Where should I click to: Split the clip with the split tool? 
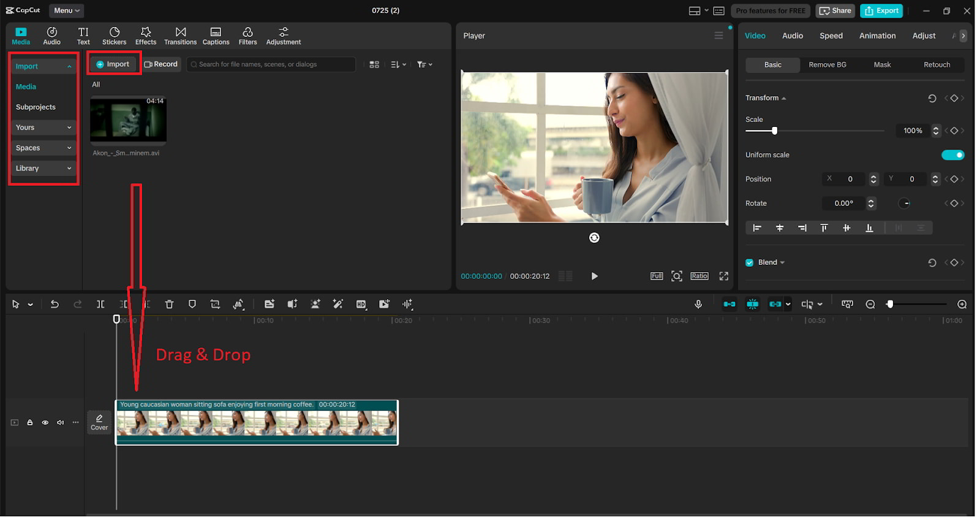(x=100, y=304)
